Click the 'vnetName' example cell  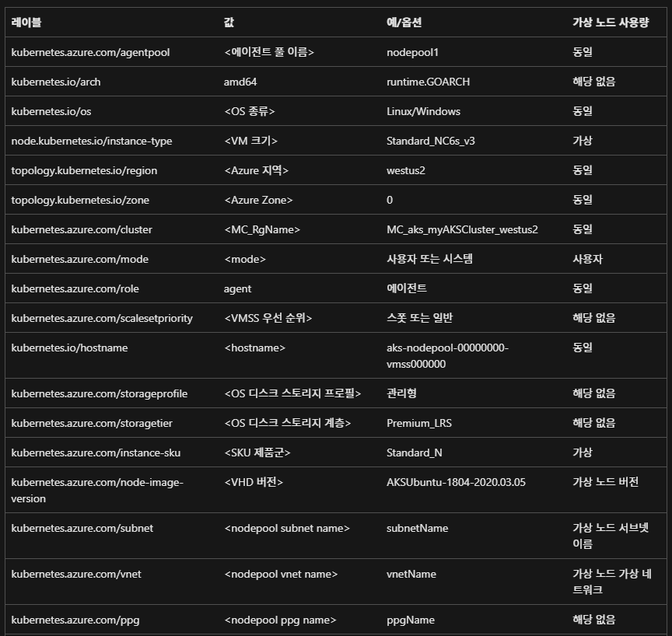(x=411, y=574)
